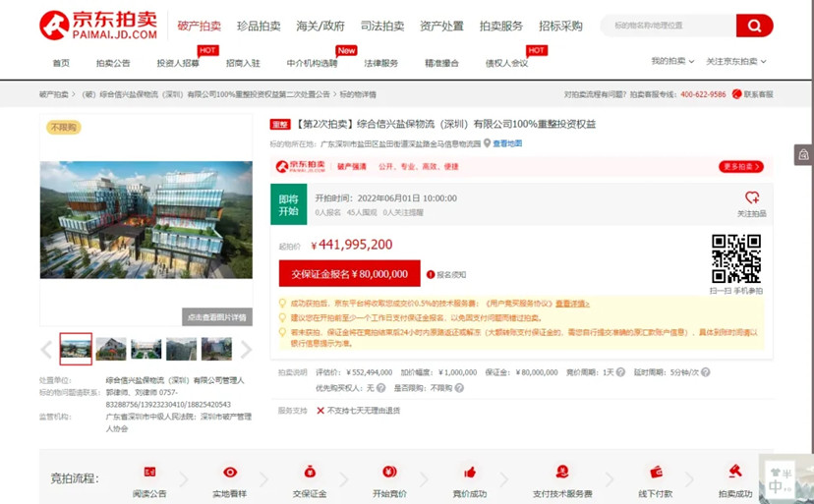Click the JD logo in the red banner
814x504 pixels.
(300, 166)
